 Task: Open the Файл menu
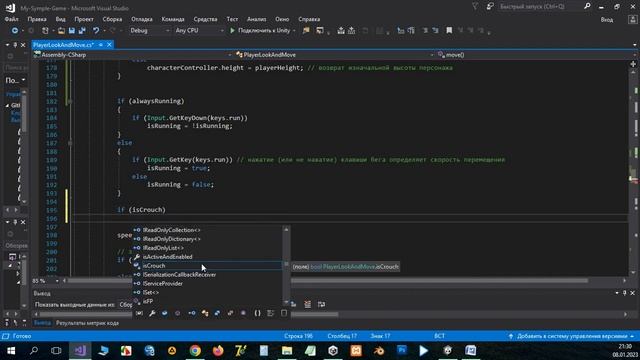pyautogui.click(x=11, y=19)
